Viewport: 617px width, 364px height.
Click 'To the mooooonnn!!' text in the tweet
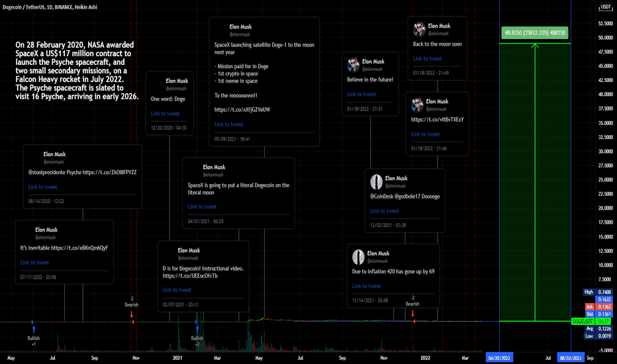(236, 95)
